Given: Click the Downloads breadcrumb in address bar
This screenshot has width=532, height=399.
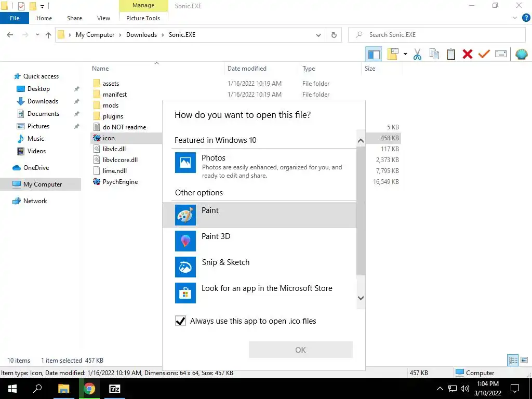Looking at the screenshot, I should click(x=141, y=35).
